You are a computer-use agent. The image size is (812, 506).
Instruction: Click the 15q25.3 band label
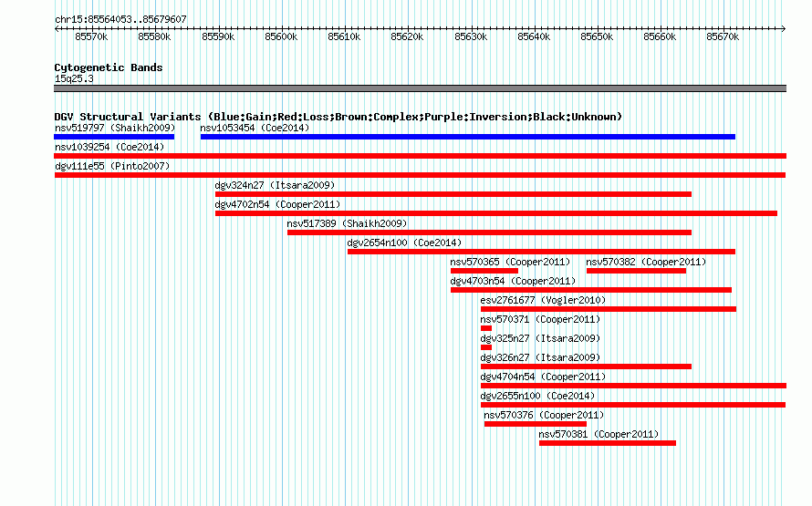click(x=74, y=78)
